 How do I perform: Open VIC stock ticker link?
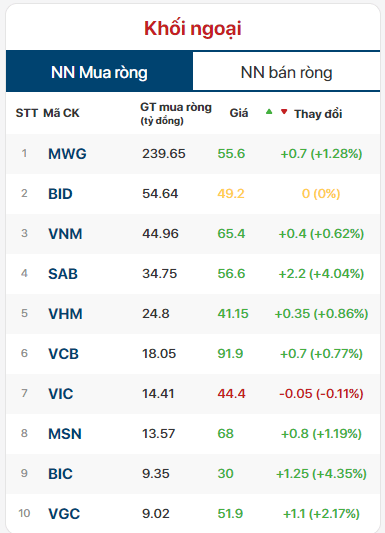point(60,394)
